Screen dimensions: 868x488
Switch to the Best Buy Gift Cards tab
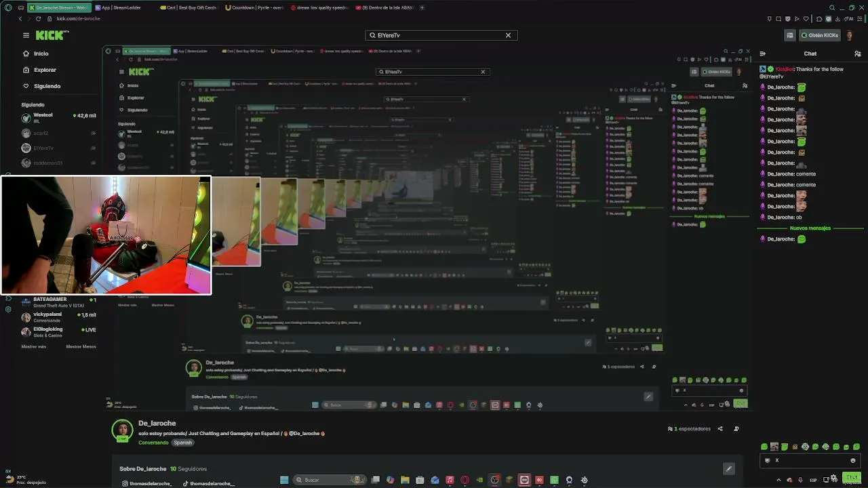[189, 7]
